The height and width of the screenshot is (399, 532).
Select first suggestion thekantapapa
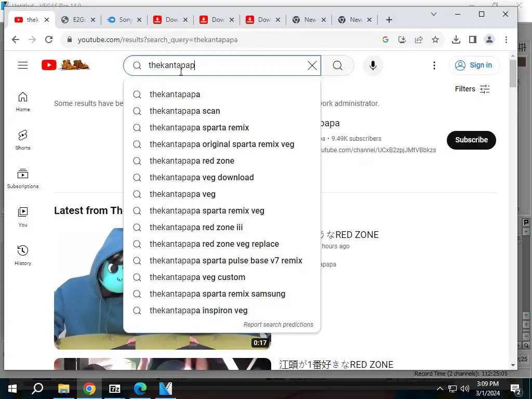pyautogui.click(x=222, y=95)
